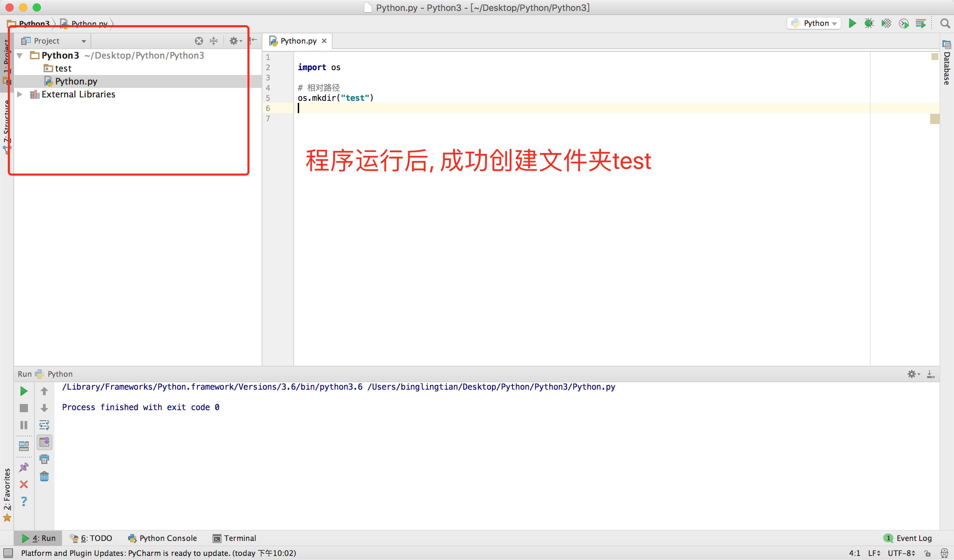This screenshot has width=954, height=560.
Task: Open the Python run configuration dropdown
Action: click(814, 24)
